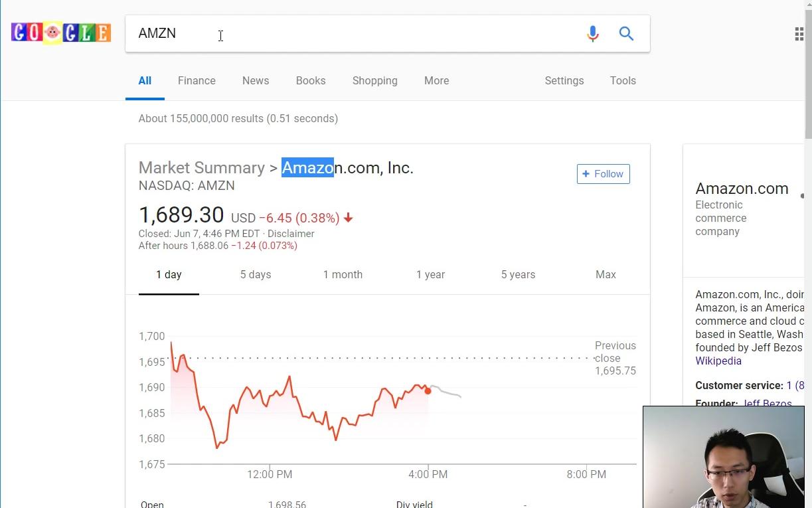
Task: Open the Wikipedia link for Amazon
Action: pos(718,361)
